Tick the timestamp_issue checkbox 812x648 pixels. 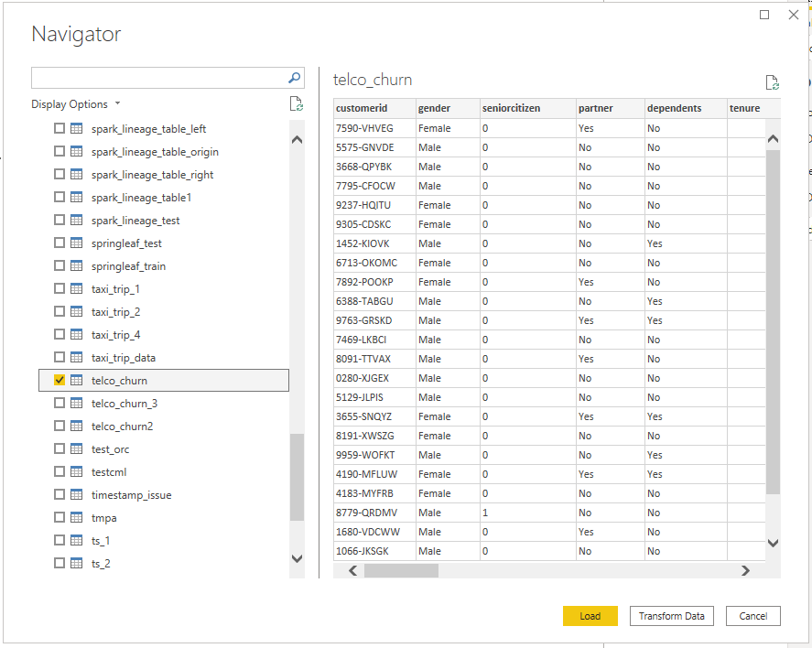(60, 494)
